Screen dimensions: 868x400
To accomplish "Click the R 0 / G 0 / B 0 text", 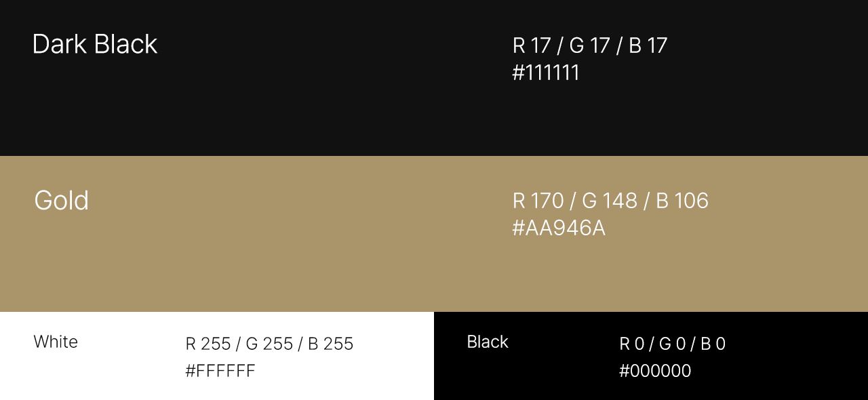I will [x=672, y=344].
